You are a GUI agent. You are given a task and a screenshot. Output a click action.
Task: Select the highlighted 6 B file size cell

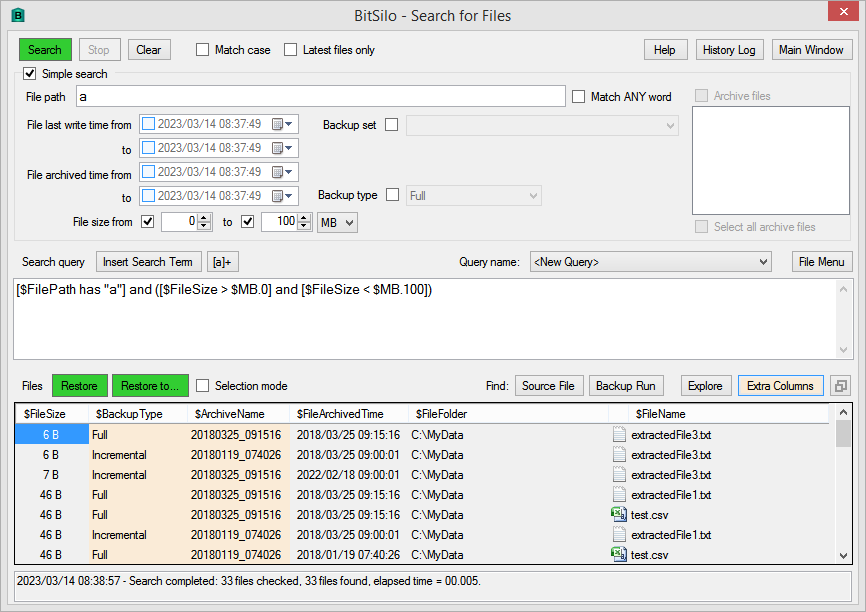(51, 435)
